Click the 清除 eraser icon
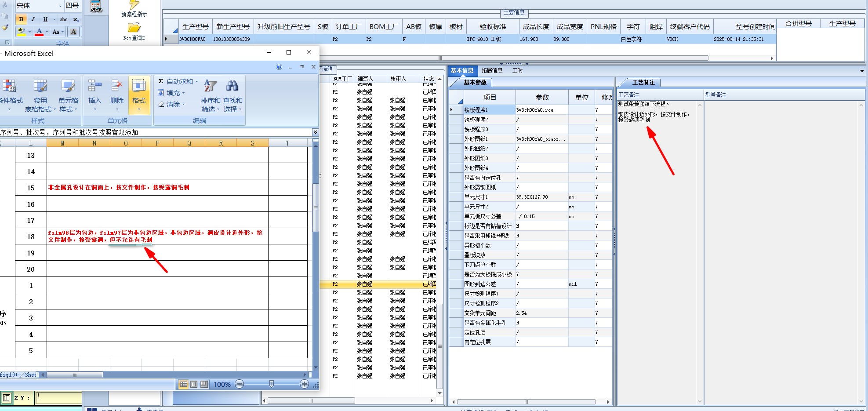This screenshot has height=411, width=868. (x=161, y=104)
